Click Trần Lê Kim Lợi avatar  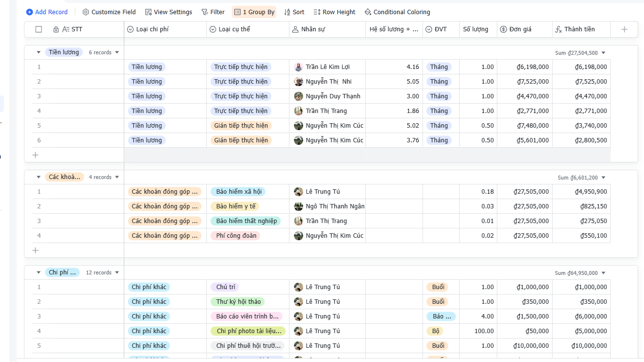click(x=298, y=67)
